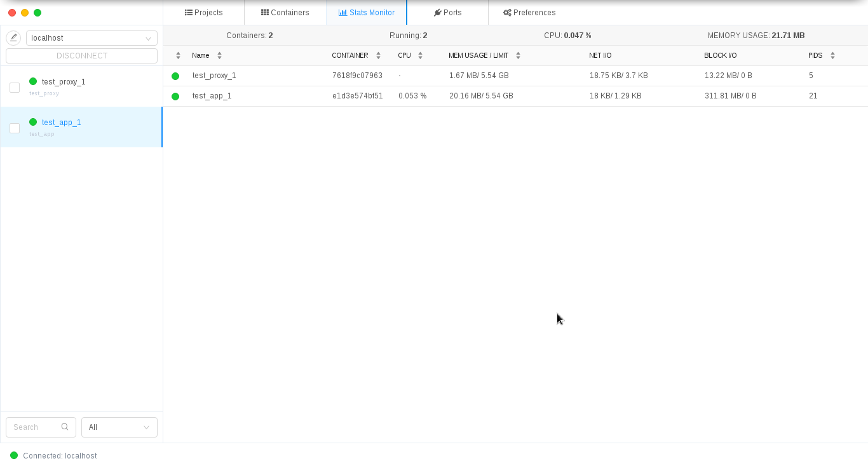Click the leftmost status column sort arrows

coord(178,56)
